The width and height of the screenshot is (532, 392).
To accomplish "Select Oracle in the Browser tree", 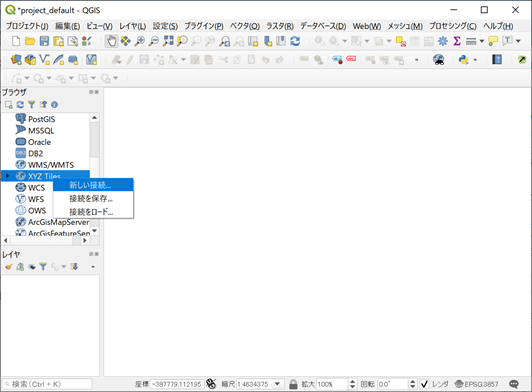I will [39, 142].
